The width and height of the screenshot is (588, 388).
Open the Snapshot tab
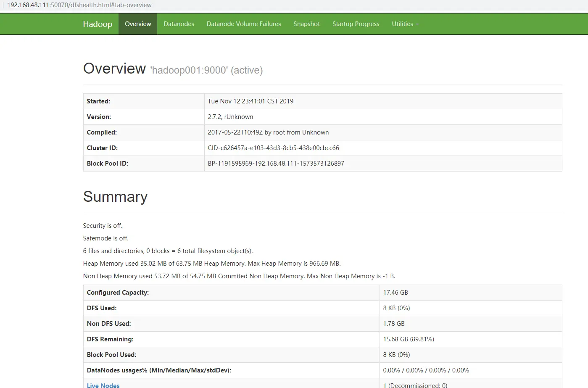tap(306, 24)
